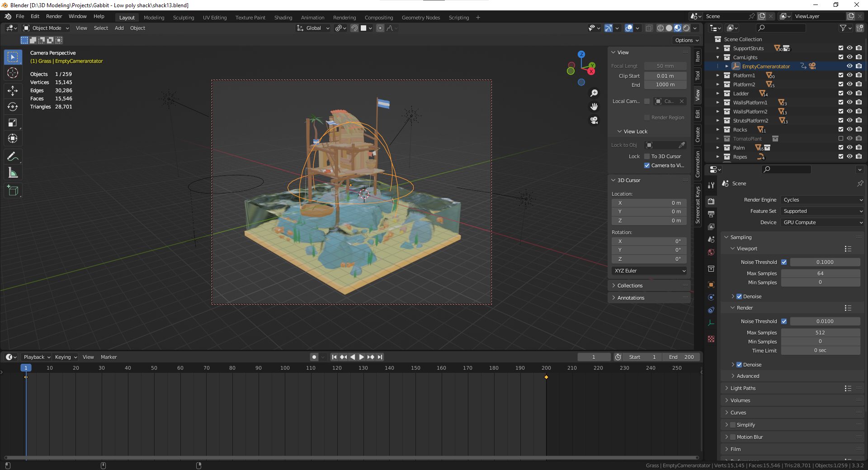Hide the Rocks collection with eye icon
868x470 pixels.
(x=849, y=130)
